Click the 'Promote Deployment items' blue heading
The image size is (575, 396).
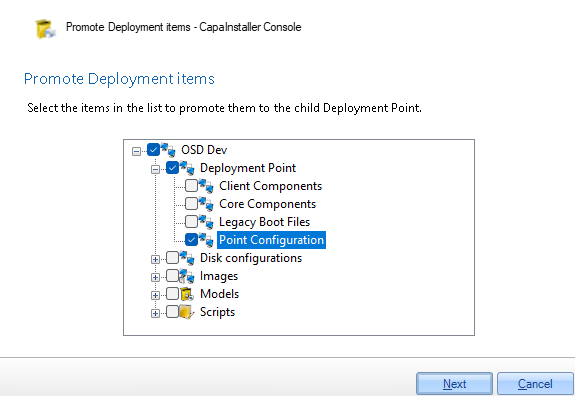(119, 79)
